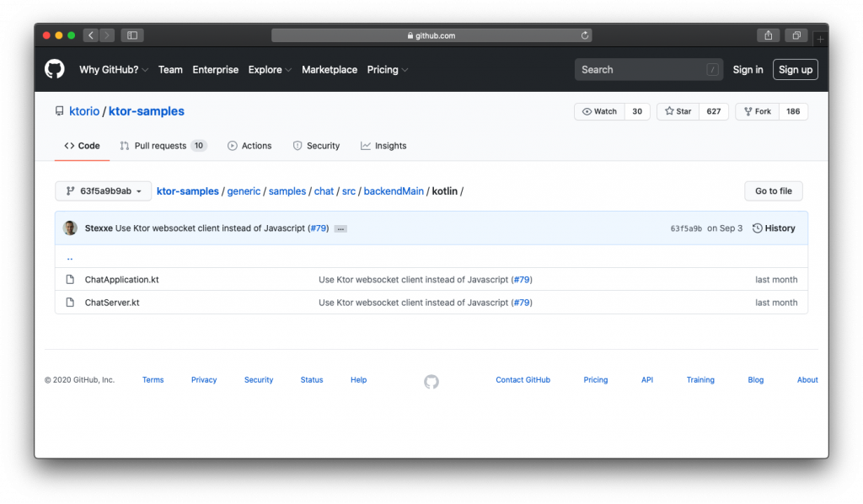Expand the Explore menu
The image size is (863, 504).
[270, 70]
